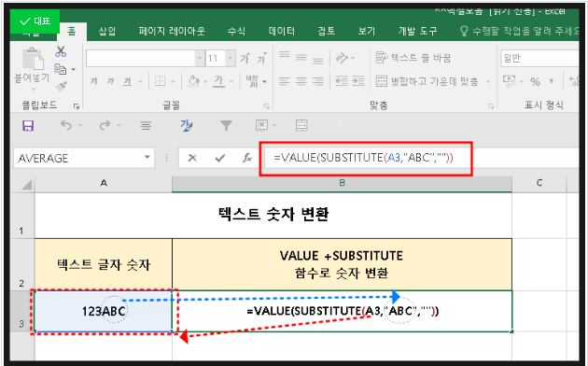Screen dimensions: 588x366
Task: Click Merge and Center (병합하고 가운데 맞춤)
Action: click(427, 81)
